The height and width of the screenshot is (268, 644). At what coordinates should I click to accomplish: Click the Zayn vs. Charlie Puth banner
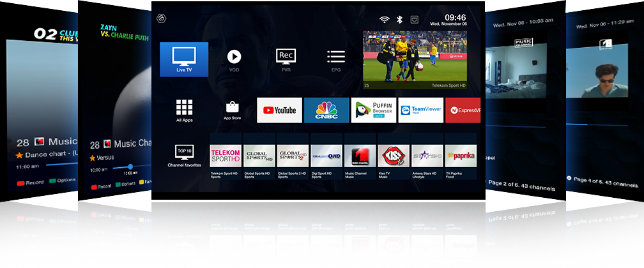(124, 33)
